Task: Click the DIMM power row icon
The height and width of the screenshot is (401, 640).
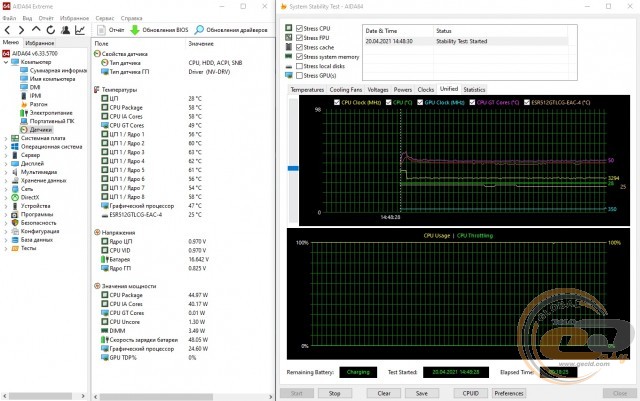Action: coord(104,331)
